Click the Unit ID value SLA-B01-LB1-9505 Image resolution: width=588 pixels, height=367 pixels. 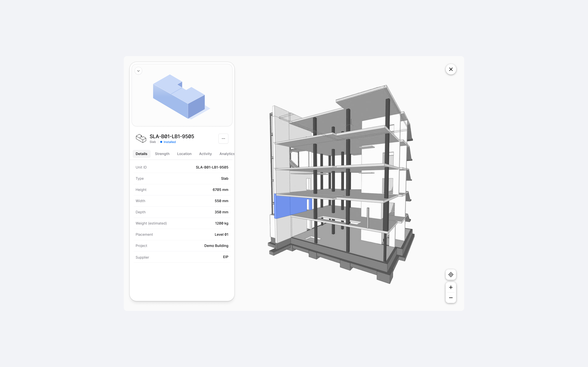(212, 167)
